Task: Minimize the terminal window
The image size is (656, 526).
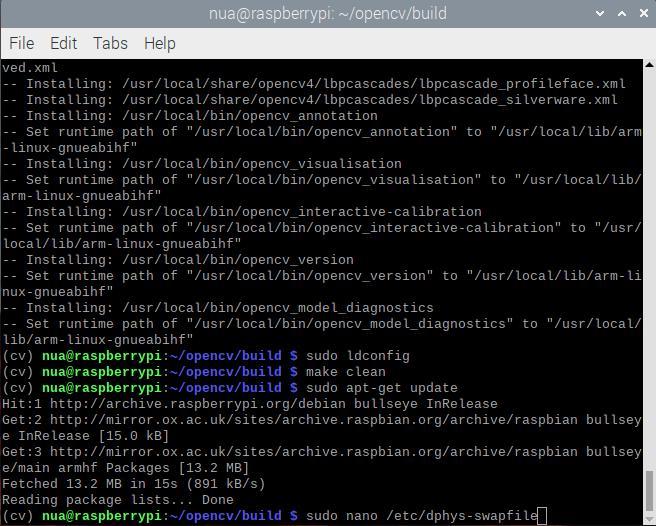Action: pos(599,14)
